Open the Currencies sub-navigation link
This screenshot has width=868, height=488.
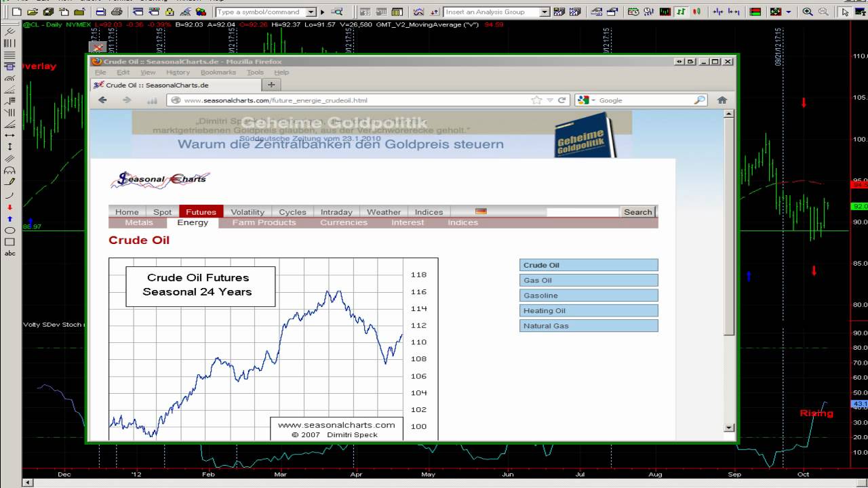[344, 222]
